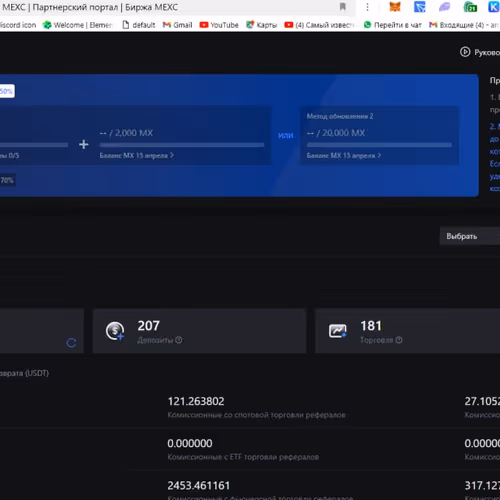This screenshot has width=500, height=500.
Task: Open the browser three-dot menu
Action: (x=367, y=7)
